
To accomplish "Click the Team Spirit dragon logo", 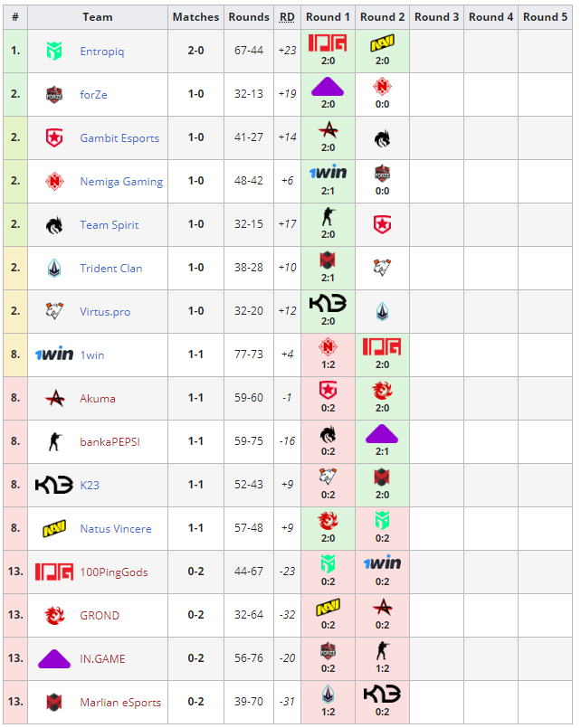I will click(x=54, y=225).
